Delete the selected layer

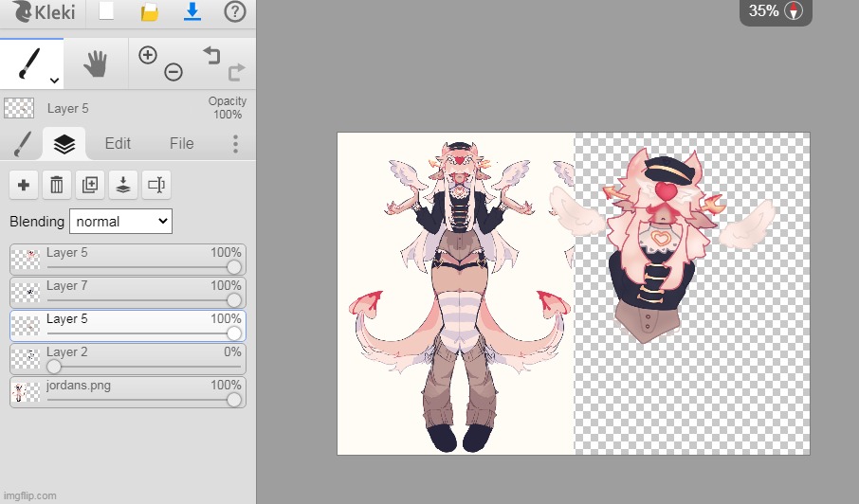pyautogui.click(x=57, y=185)
